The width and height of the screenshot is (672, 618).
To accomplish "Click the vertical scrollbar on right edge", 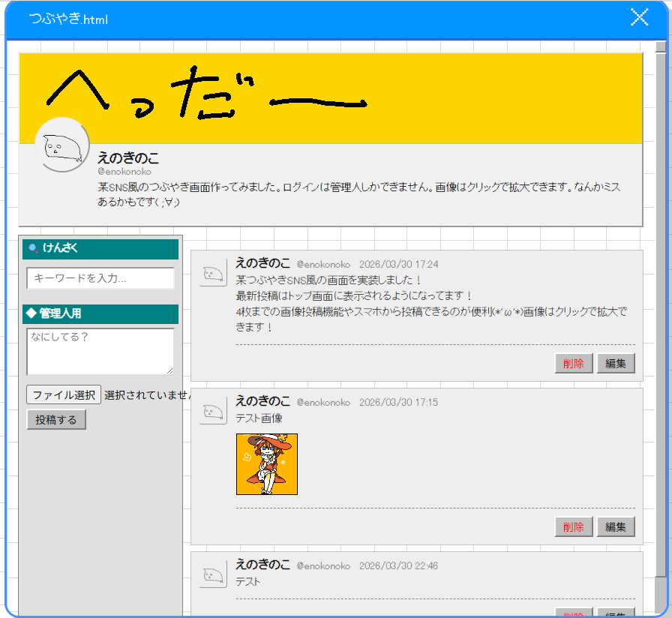I will (660, 300).
